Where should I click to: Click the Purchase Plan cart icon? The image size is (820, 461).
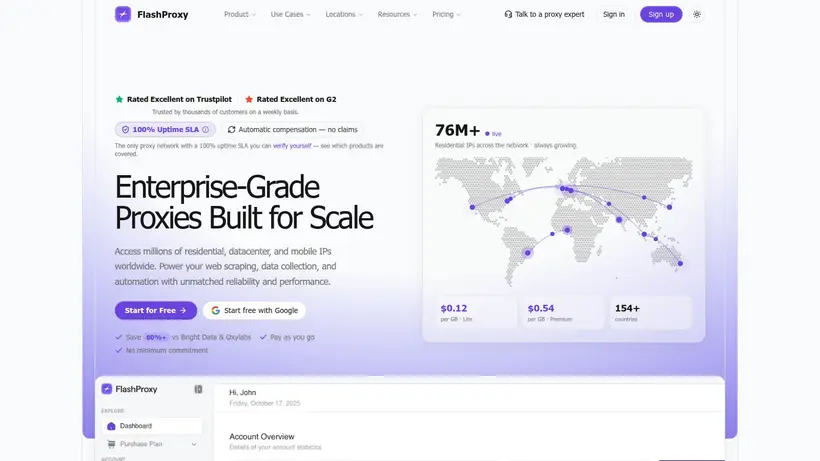(x=111, y=444)
